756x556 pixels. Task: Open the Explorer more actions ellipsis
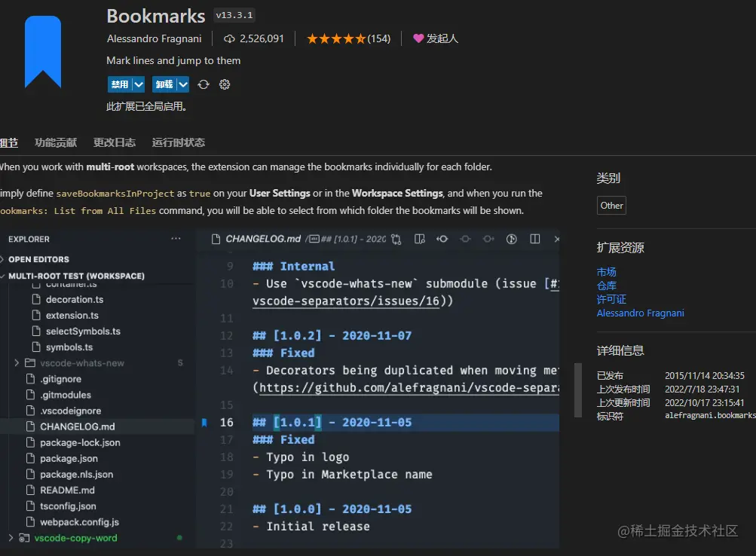176,239
